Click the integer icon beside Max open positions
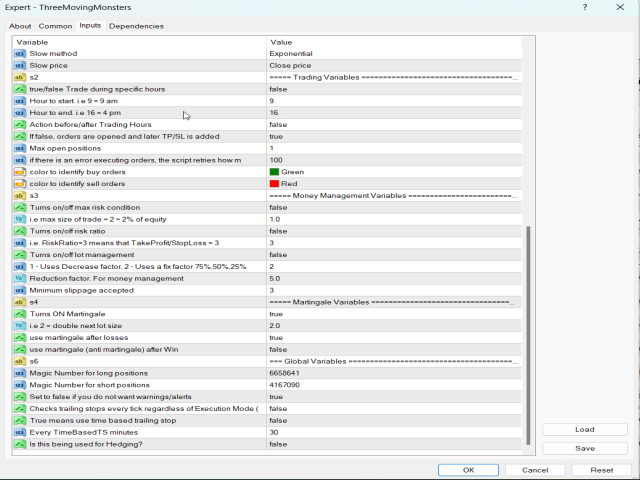Screen dimensions: 640x480 pos(20,148)
